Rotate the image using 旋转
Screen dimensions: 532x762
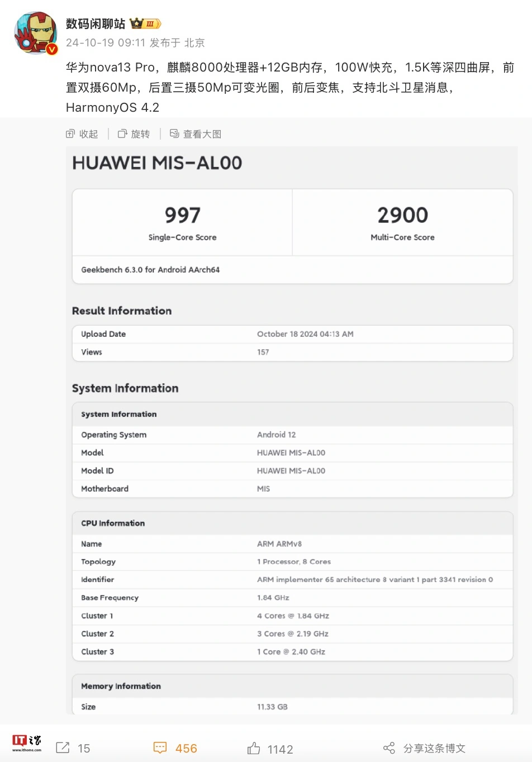click(134, 134)
